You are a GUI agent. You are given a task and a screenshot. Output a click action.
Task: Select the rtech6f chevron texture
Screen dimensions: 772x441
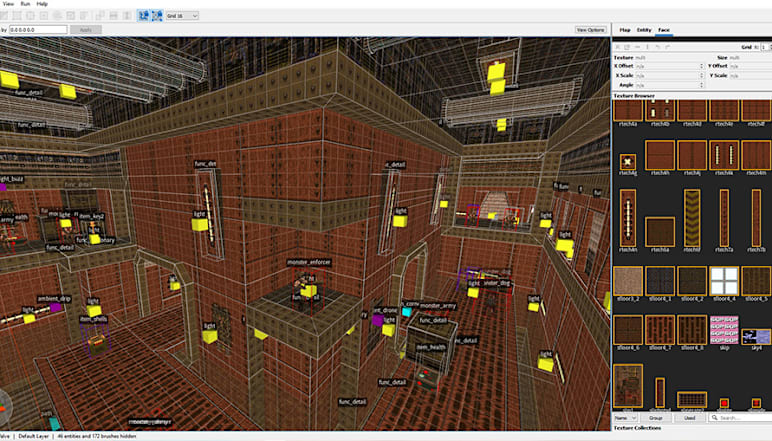tap(692, 218)
